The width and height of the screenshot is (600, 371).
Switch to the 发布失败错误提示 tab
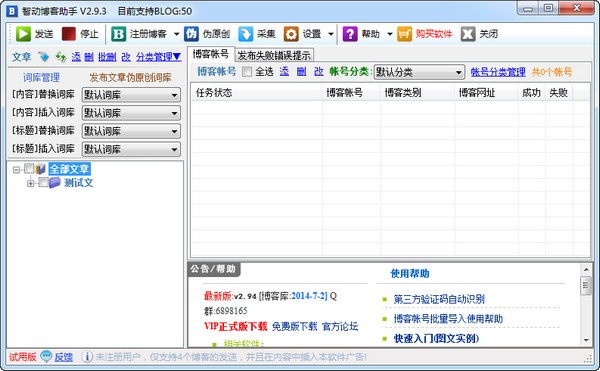click(274, 55)
